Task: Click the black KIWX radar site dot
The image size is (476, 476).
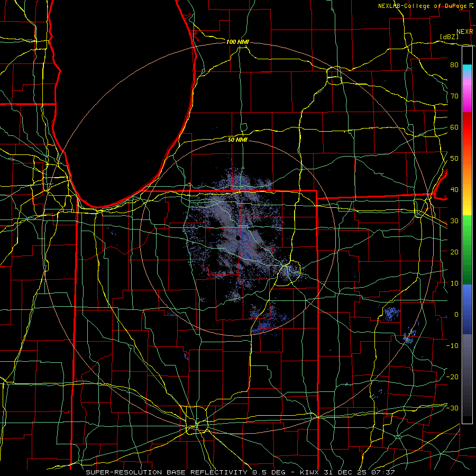Action: (x=237, y=239)
